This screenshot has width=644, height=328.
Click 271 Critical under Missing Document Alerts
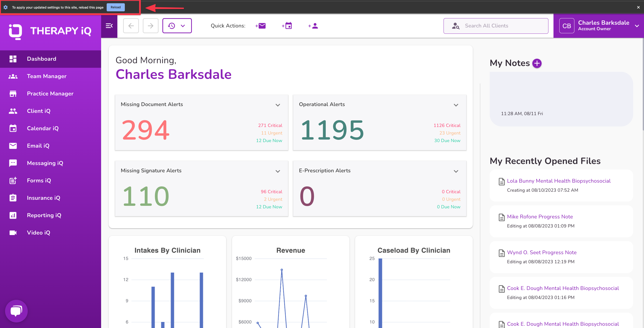270,125
